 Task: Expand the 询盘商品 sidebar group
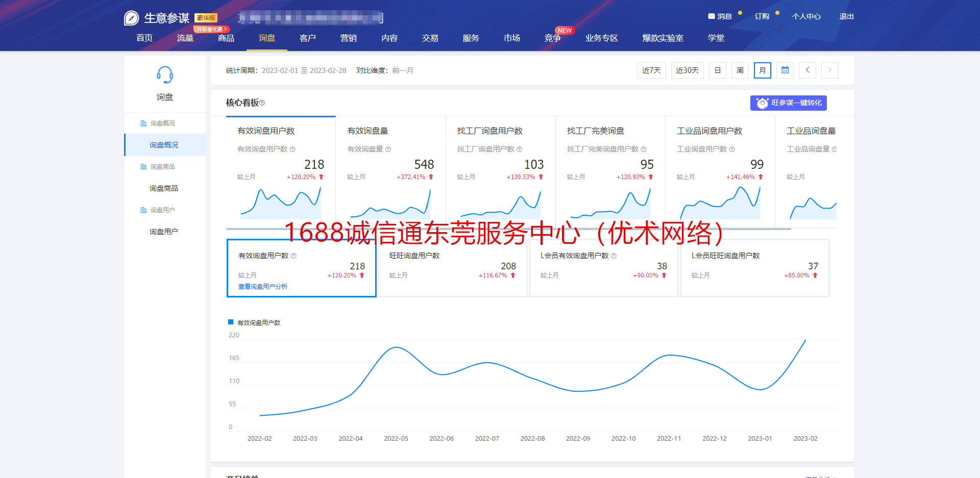pyautogui.click(x=162, y=167)
